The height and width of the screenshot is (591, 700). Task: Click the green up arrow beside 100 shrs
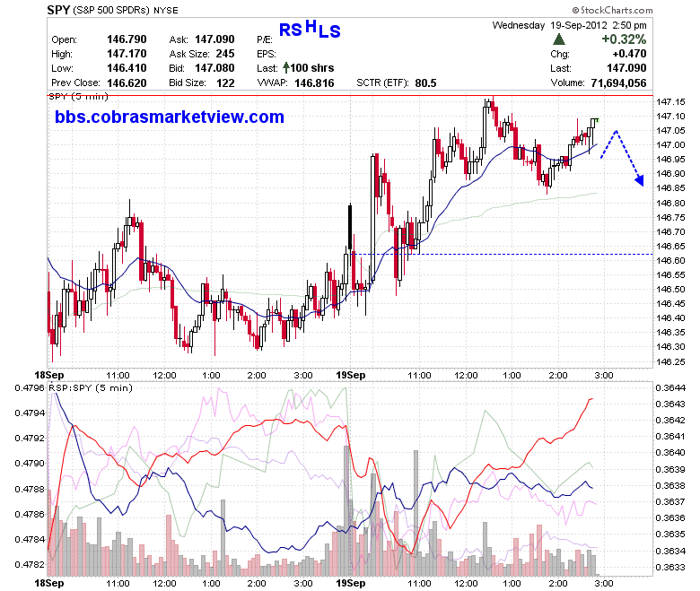coord(286,68)
